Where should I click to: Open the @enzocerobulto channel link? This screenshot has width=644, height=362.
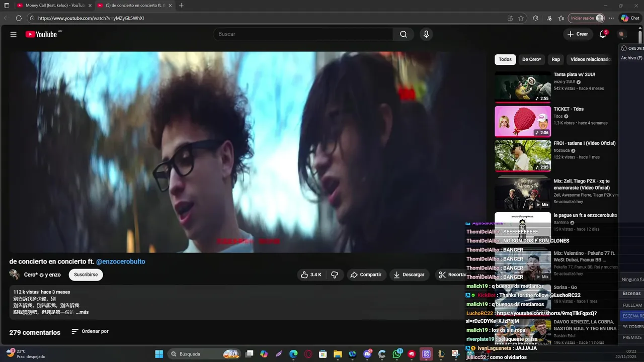121,261
